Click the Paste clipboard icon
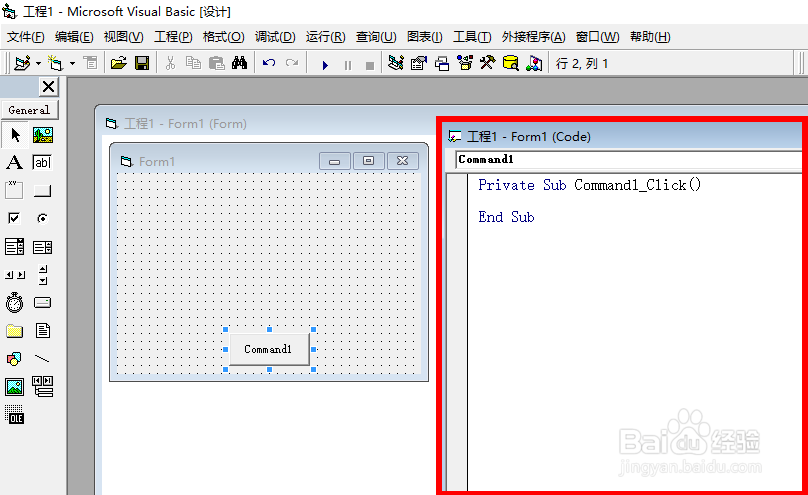This screenshot has height=495, width=808. tap(216, 63)
